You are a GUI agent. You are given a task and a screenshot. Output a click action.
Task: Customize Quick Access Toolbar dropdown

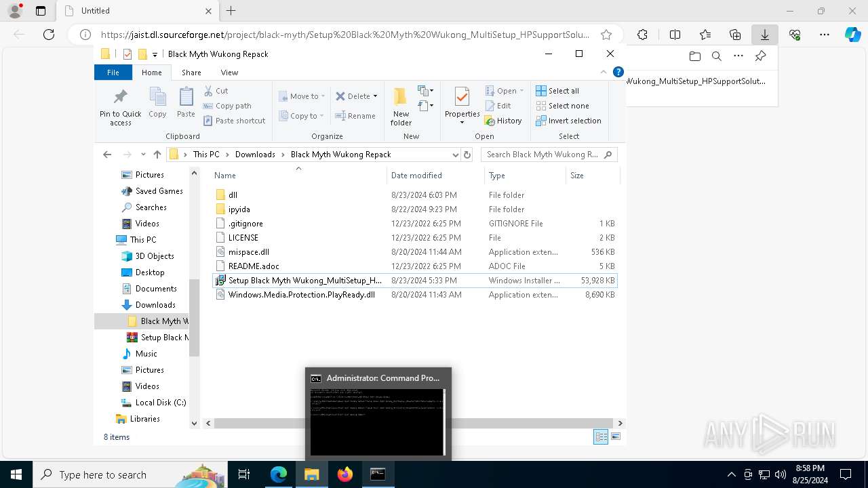pyautogui.click(x=155, y=54)
